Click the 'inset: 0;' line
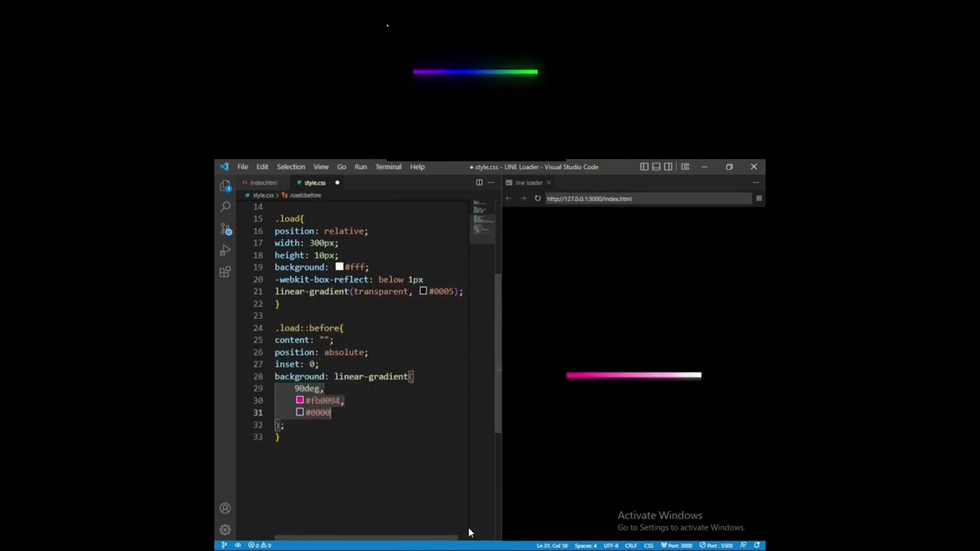 pos(296,364)
